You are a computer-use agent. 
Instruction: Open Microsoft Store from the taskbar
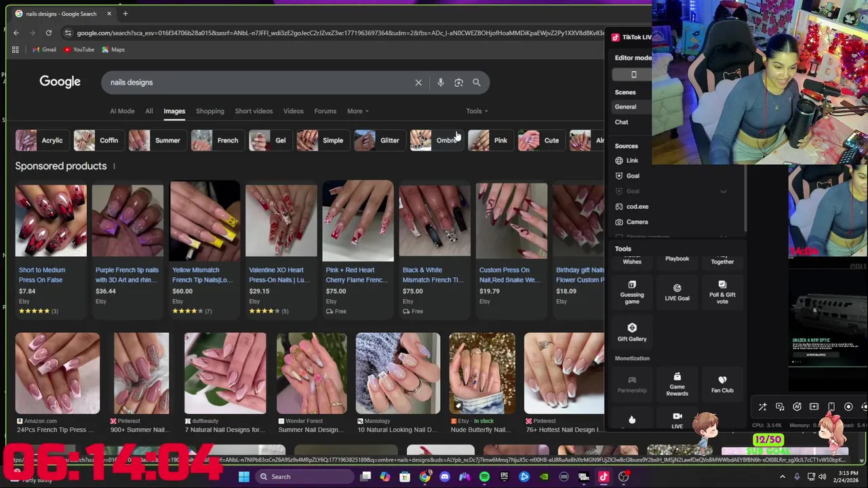coord(405,476)
